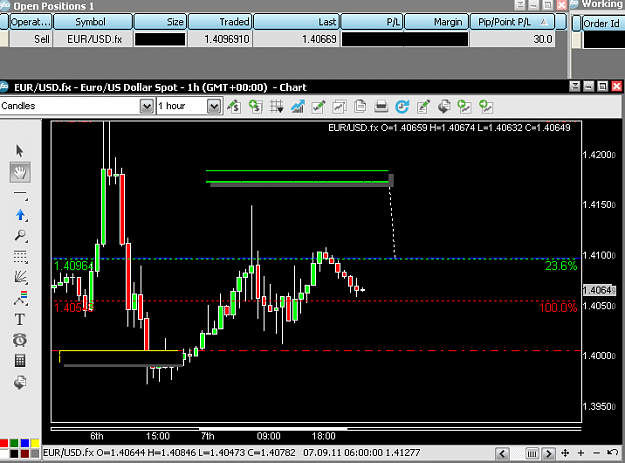Sort by the Operat... column header
The width and height of the screenshot is (625, 463).
point(30,22)
